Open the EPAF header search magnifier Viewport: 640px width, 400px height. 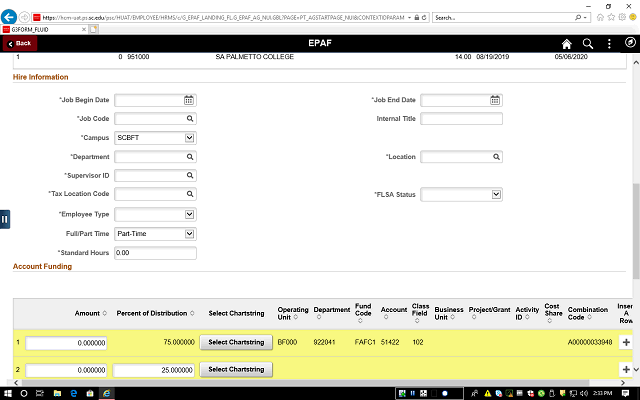click(x=588, y=44)
